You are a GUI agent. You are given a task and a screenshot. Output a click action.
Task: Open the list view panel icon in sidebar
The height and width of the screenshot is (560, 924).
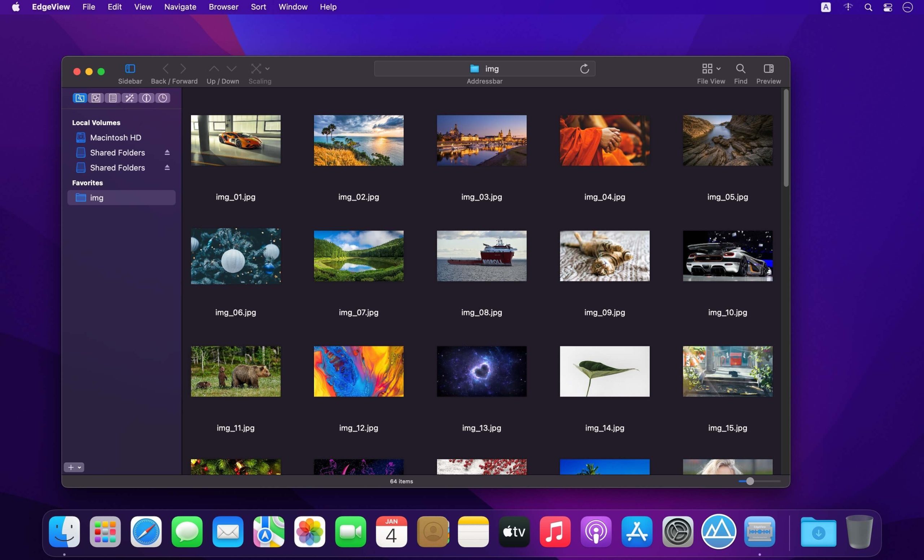coord(113,98)
